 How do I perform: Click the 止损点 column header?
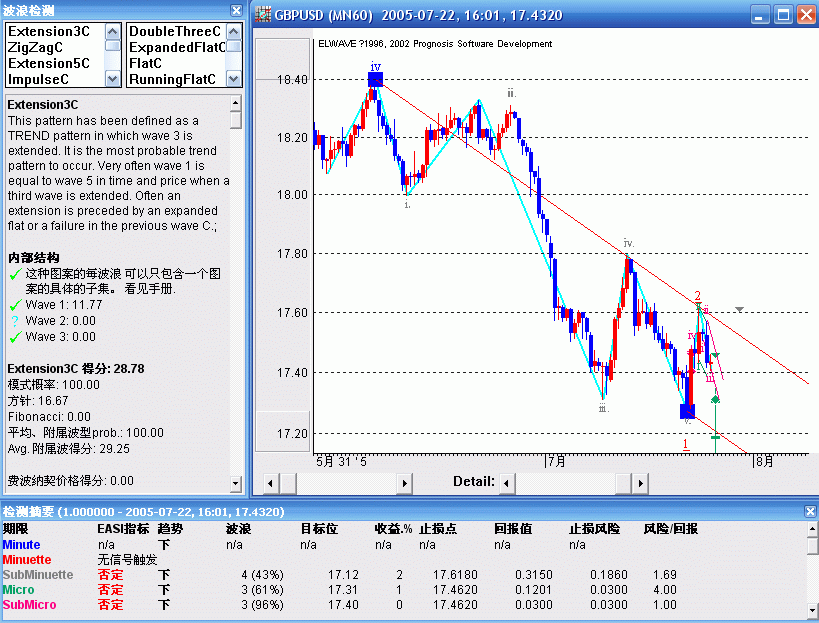pos(438,529)
